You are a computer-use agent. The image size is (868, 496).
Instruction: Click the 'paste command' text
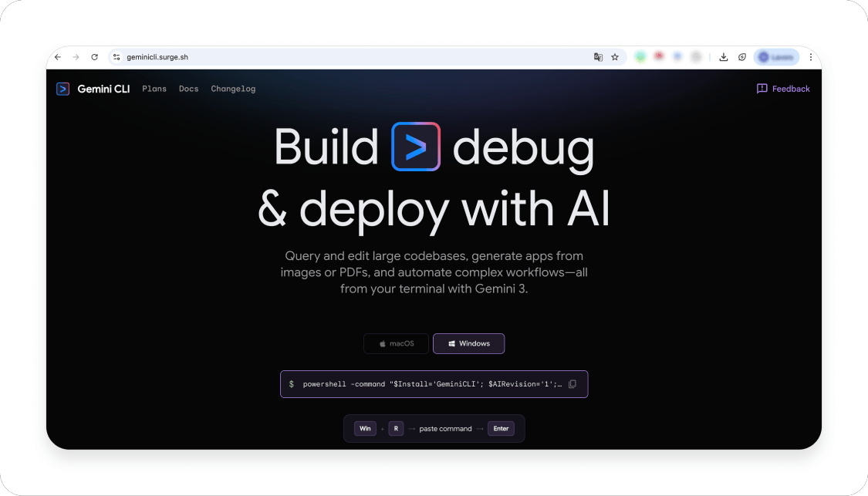click(x=446, y=429)
